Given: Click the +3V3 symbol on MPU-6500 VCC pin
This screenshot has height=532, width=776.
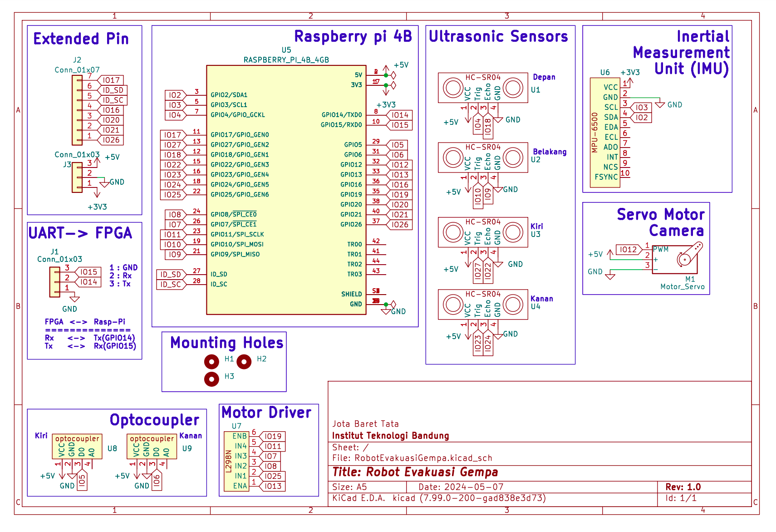Looking at the screenshot, I should point(630,82).
